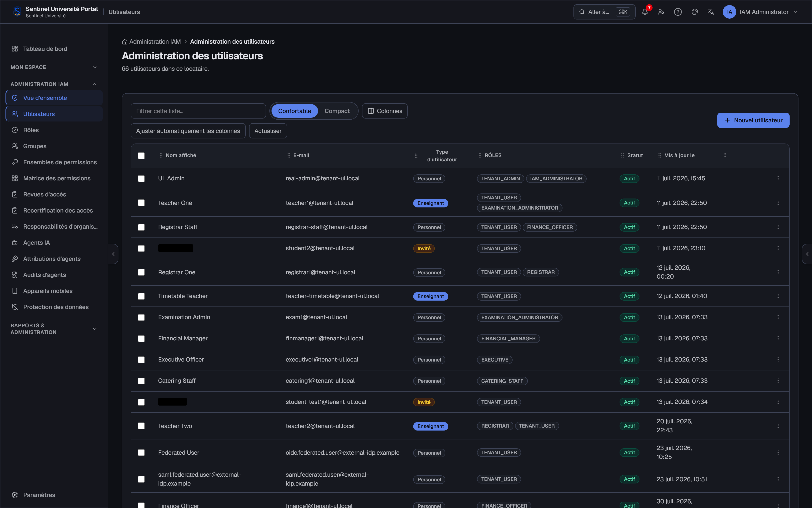Open row actions for Registrar One
The height and width of the screenshot is (508, 812).
click(x=778, y=272)
